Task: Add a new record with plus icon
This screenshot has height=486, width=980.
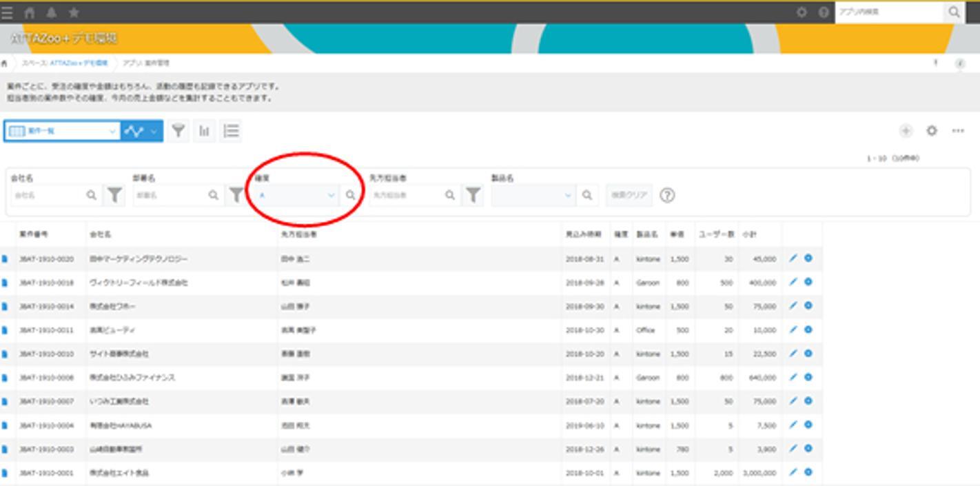Action: coord(906,131)
